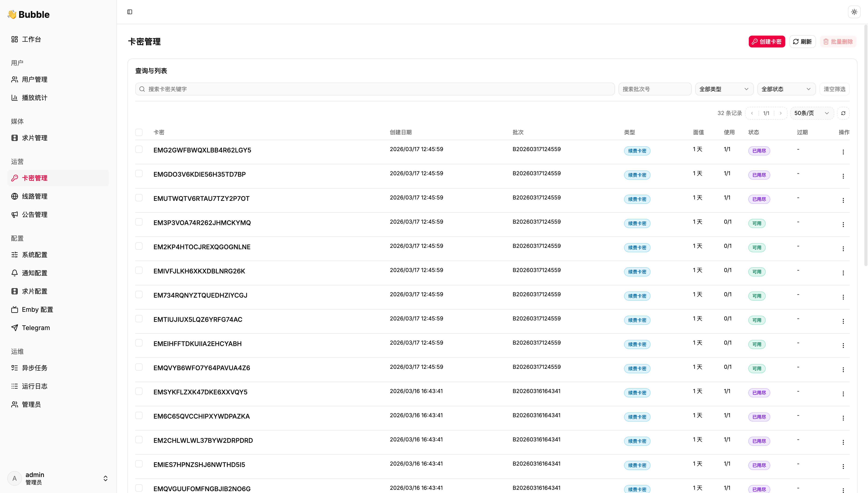Open the 全部类型 type filter dropdown
Viewport: 868px width, 493px height.
pyautogui.click(x=724, y=89)
